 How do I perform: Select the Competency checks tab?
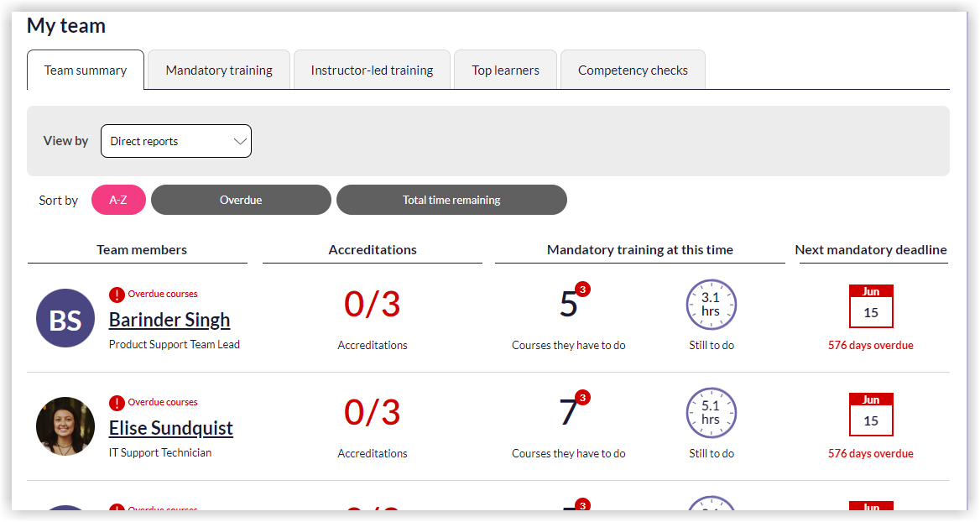633,70
